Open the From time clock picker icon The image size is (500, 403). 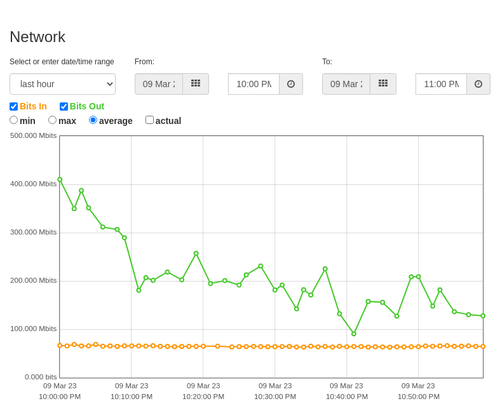[x=291, y=84]
